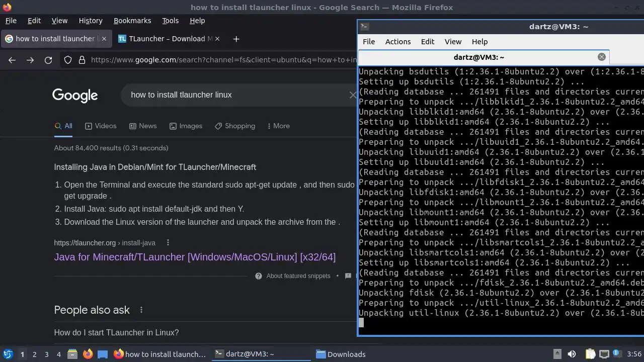Launch file manager from panel
Viewport: 644px width, 362px height.
[72, 354]
